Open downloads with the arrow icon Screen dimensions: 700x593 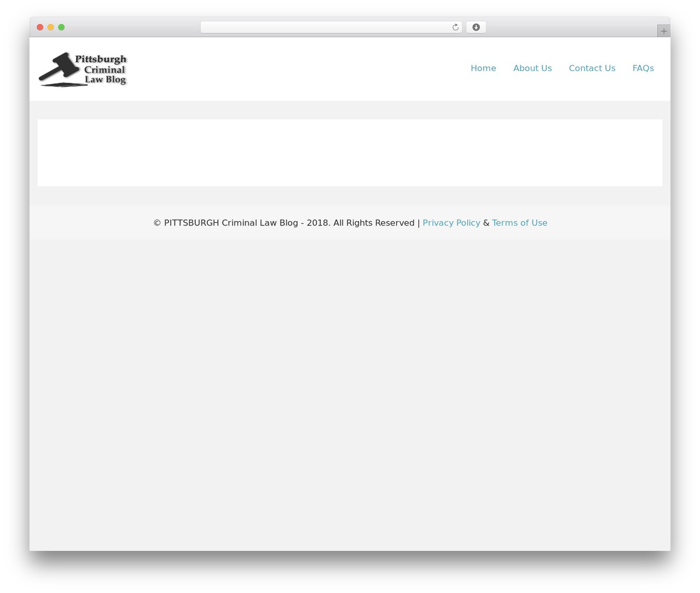pos(476,27)
